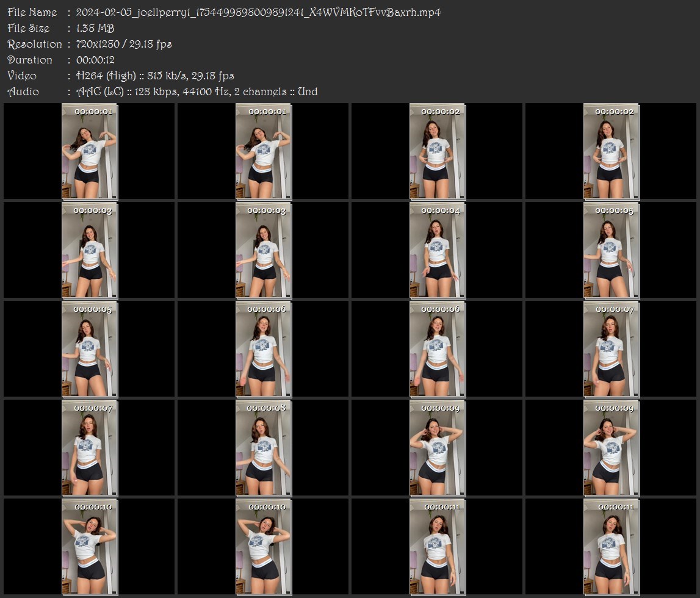Open the right 00:00:06 thumbnail
This screenshot has height=598, width=700.
438,349
